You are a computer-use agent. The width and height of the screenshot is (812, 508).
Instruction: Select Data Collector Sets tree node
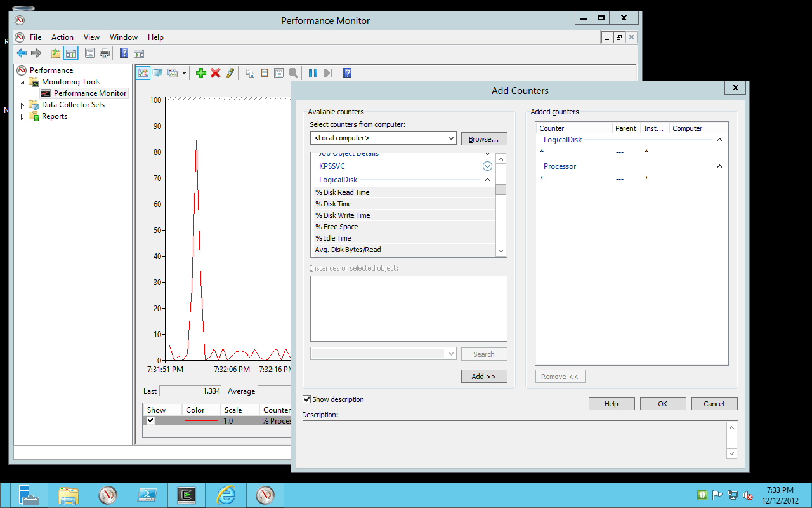click(73, 105)
